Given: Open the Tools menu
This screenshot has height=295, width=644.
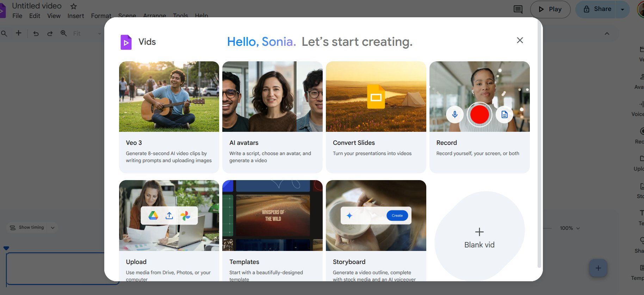Looking at the screenshot, I should click(180, 16).
